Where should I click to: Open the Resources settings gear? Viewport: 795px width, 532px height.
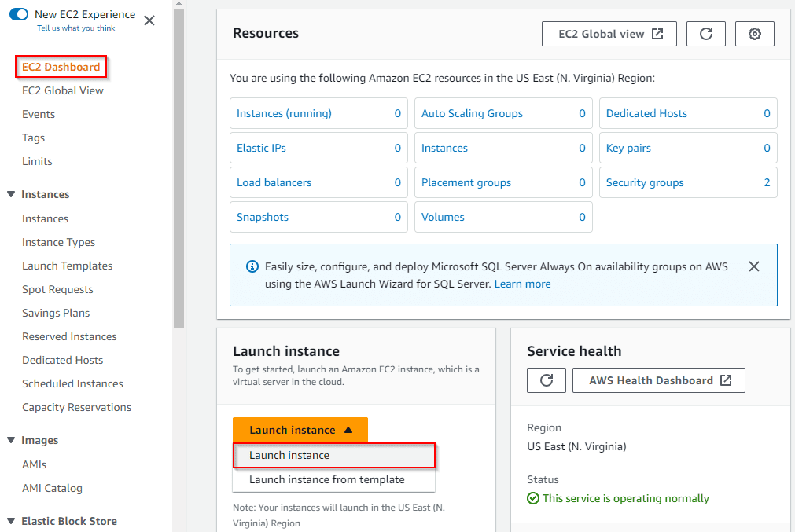pos(754,34)
